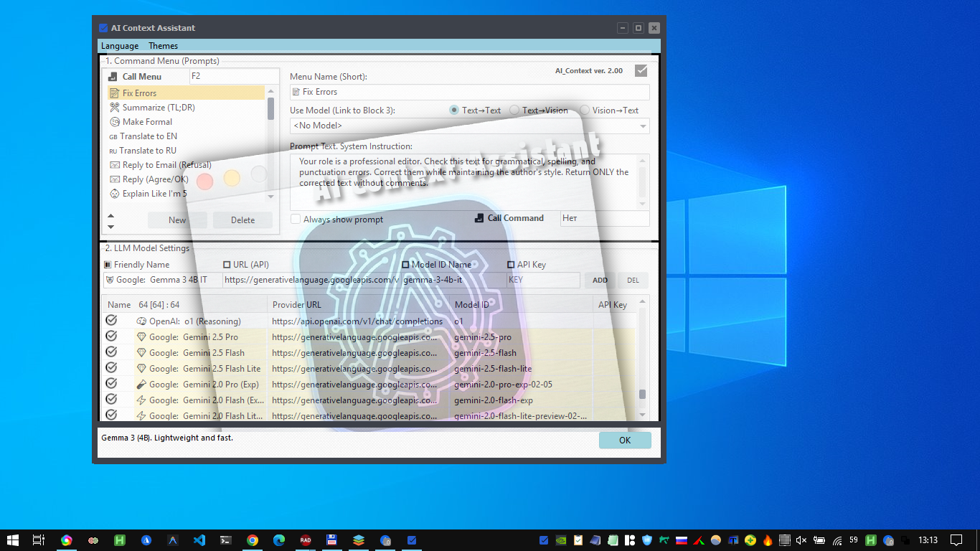Enable the Always show prompt checkbox
980x551 pixels.
[296, 219]
